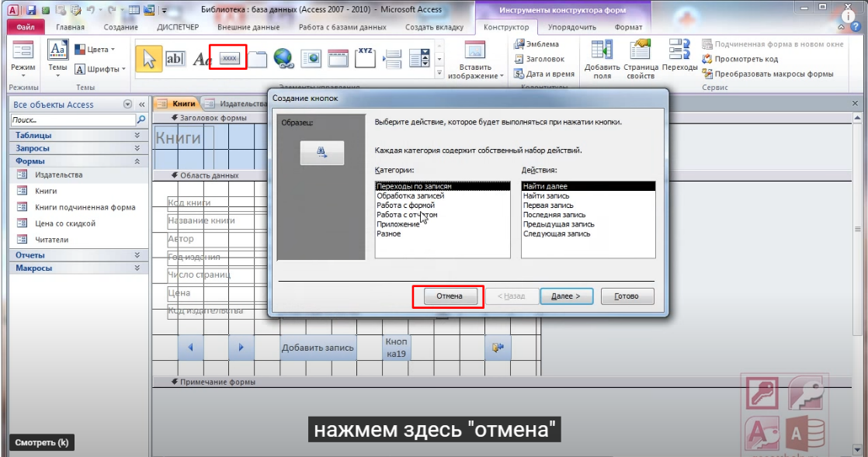The image size is (868, 457).
Task: Expand the Таблицы group in navigation pane
Action: [78, 135]
